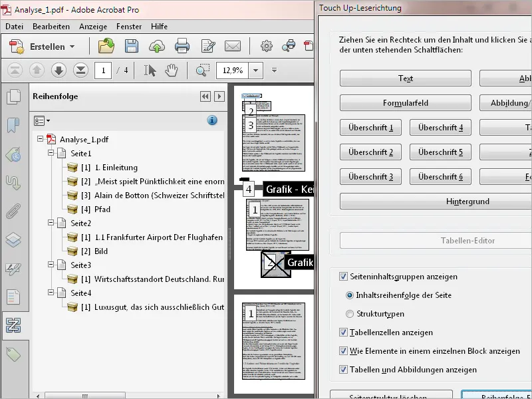This screenshot has width=532, height=399.
Task: Save the document with the floppy disk icon
Action: (x=131, y=46)
